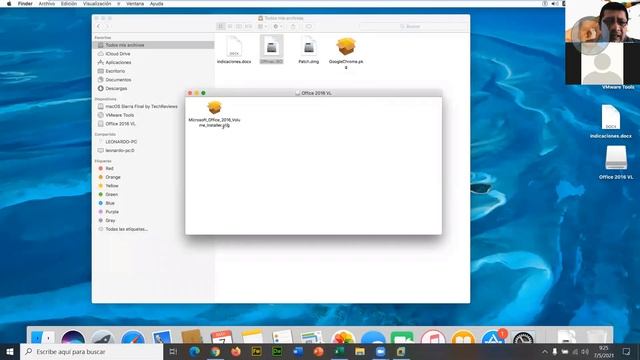Screen dimensions: 640x360
Task: Open Google Chrome from Windows taskbar
Action: [215, 352]
